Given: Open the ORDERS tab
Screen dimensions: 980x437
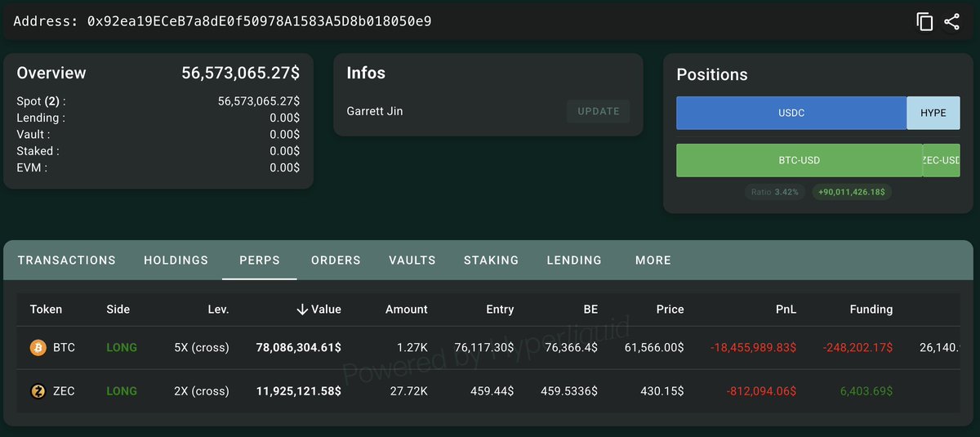Looking at the screenshot, I should (x=336, y=261).
